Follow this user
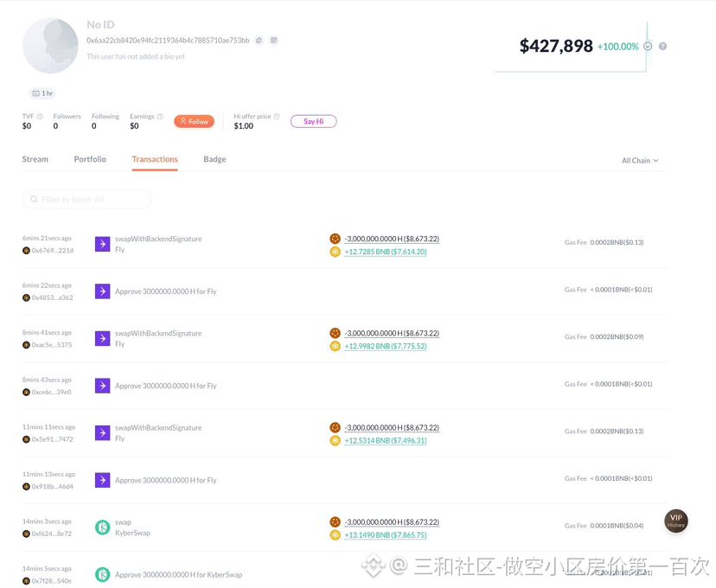Viewport: 716px width, 588px height. pos(194,121)
